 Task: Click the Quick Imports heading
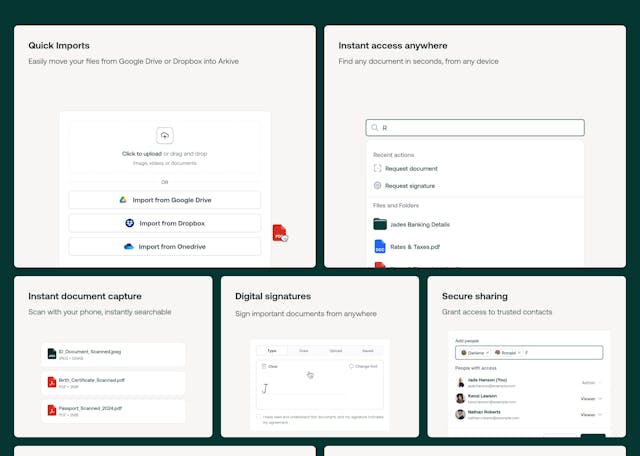59,45
